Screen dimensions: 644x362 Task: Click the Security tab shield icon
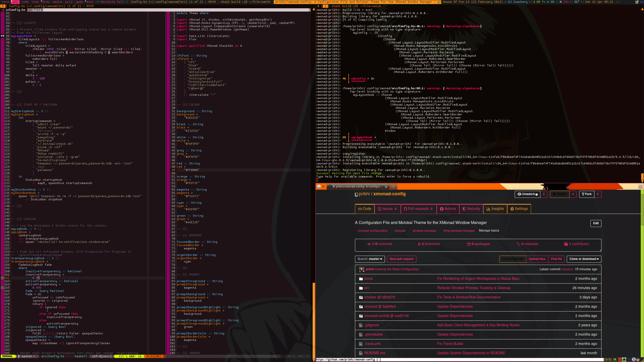(464, 209)
